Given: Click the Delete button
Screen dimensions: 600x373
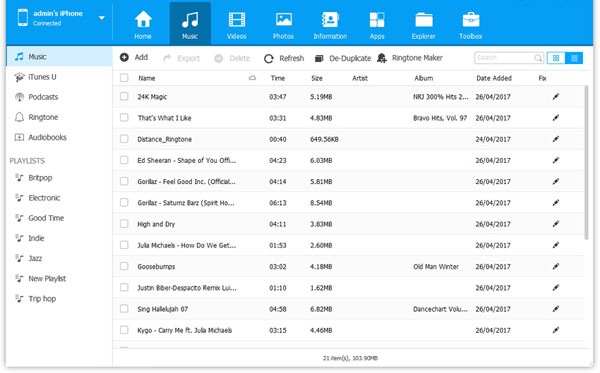Looking at the screenshot, I should 232,58.
